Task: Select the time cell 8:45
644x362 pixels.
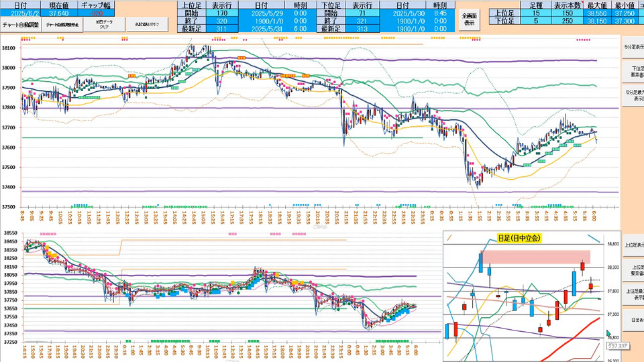Action: click(440, 13)
